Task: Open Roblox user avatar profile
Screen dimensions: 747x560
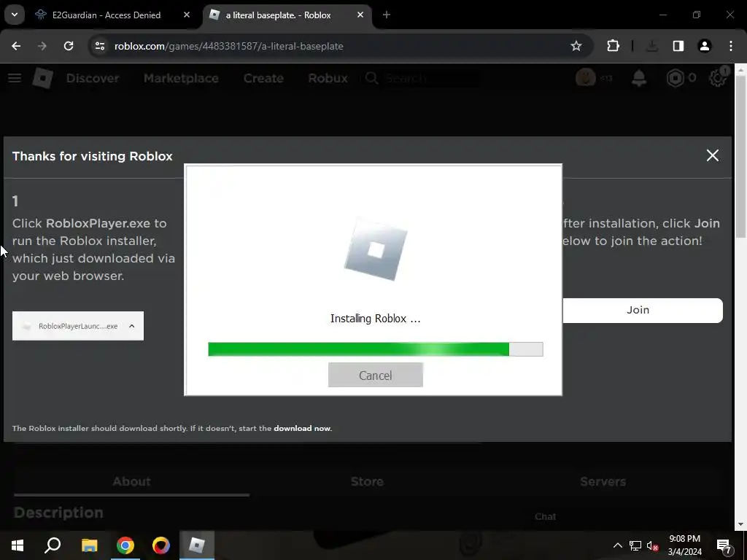Action: tap(586, 77)
